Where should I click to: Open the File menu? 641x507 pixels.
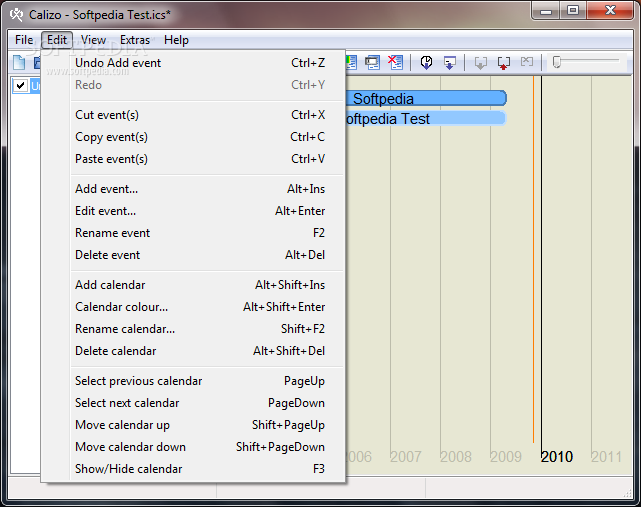tap(24, 40)
